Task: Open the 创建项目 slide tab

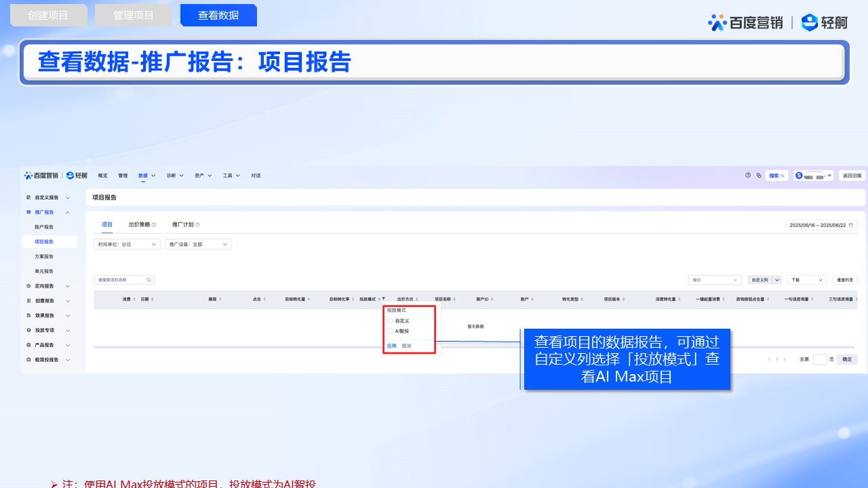Action: tap(48, 15)
